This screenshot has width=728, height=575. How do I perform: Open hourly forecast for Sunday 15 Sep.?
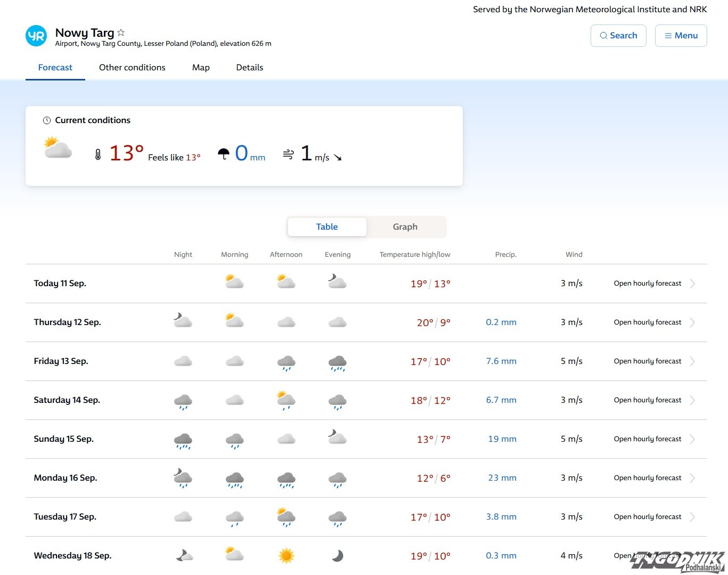(x=647, y=439)
